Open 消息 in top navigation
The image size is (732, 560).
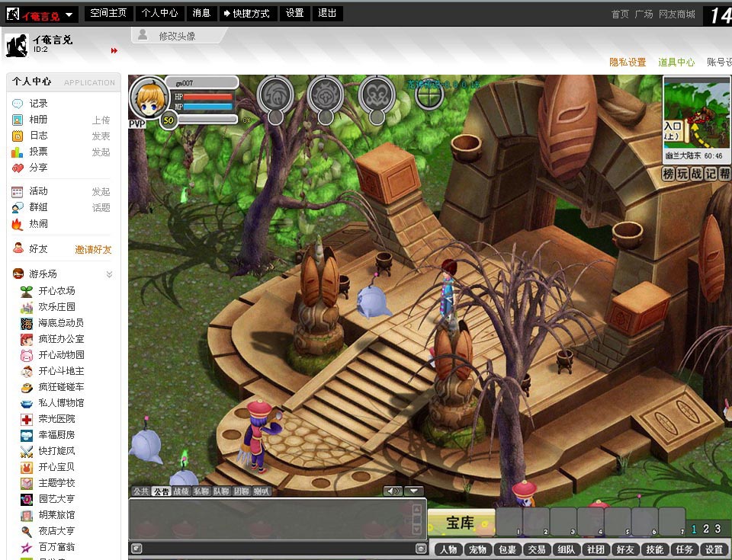tap(201, 13)
